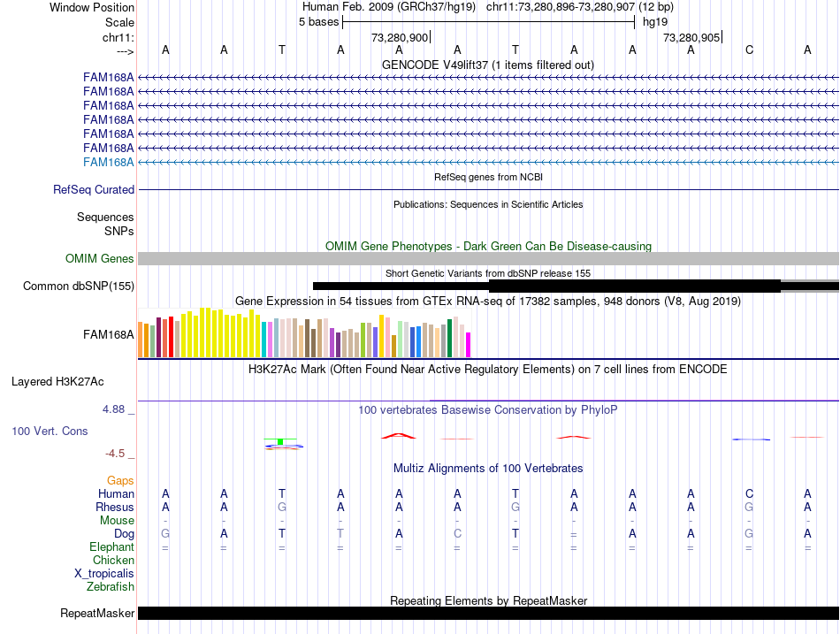Click the C base in Dog alignment row
The width and height of the screenshot is (840, 634).
[457, 534]
